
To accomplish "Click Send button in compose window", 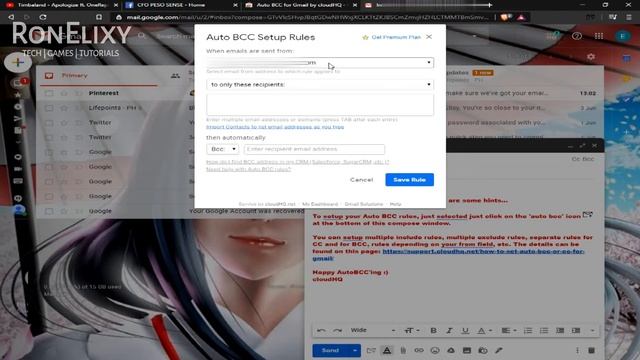I will 331,350.
